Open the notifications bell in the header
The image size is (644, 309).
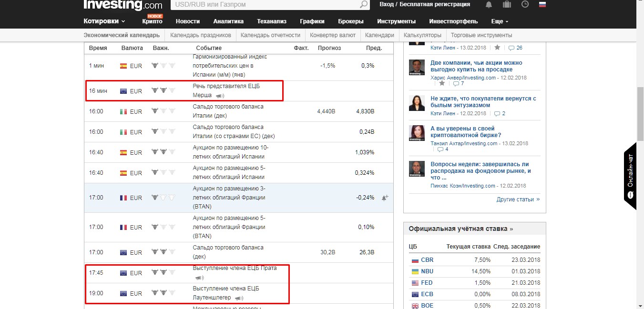click(x=489, y=4)
